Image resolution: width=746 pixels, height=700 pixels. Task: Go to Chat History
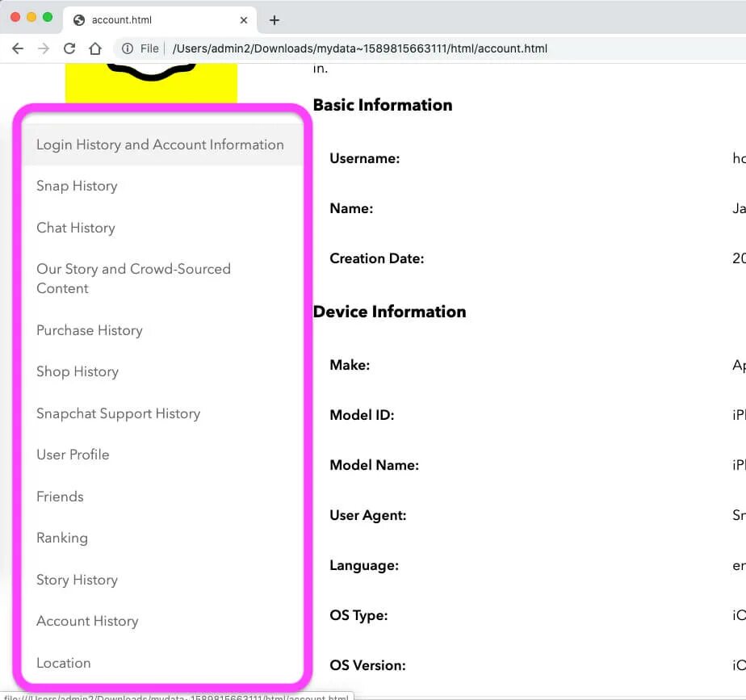76,228
